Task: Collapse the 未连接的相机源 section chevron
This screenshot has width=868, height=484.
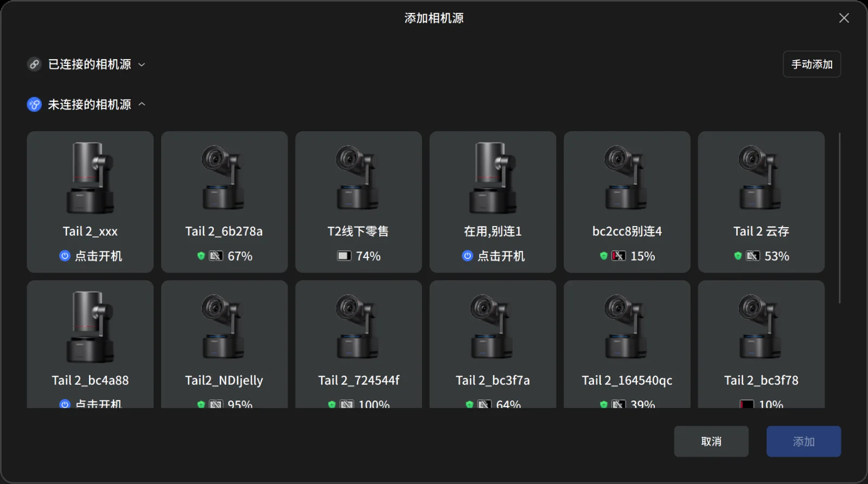Action: 142,104
